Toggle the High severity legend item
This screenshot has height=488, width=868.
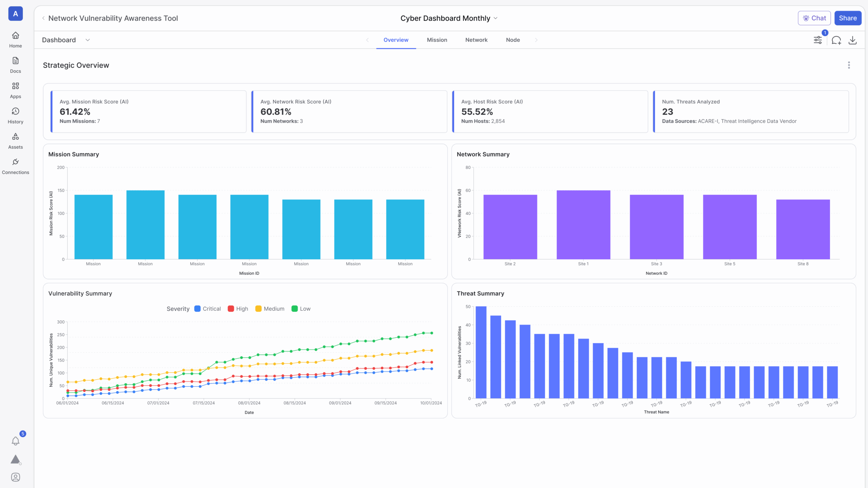(238, 309)
